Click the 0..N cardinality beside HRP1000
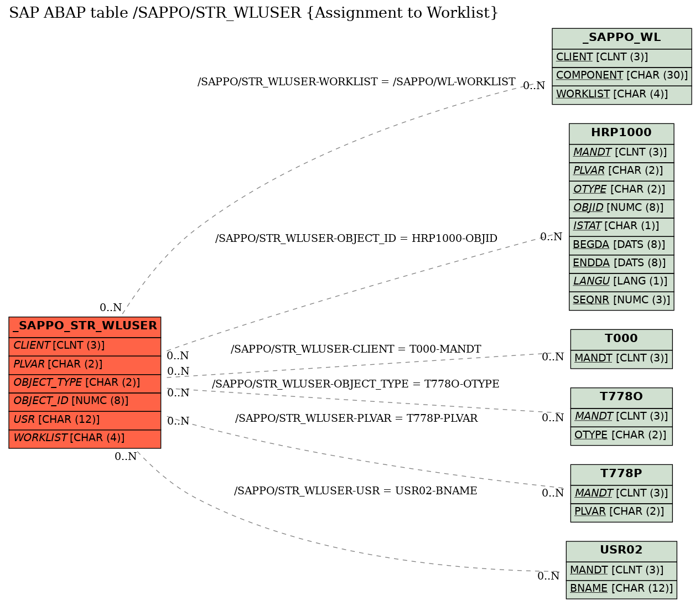700x605 pixels. (551, 237)
